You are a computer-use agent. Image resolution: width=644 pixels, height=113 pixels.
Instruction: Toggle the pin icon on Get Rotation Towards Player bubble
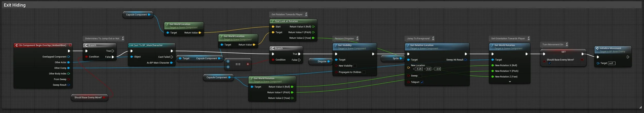click(306, 14)
